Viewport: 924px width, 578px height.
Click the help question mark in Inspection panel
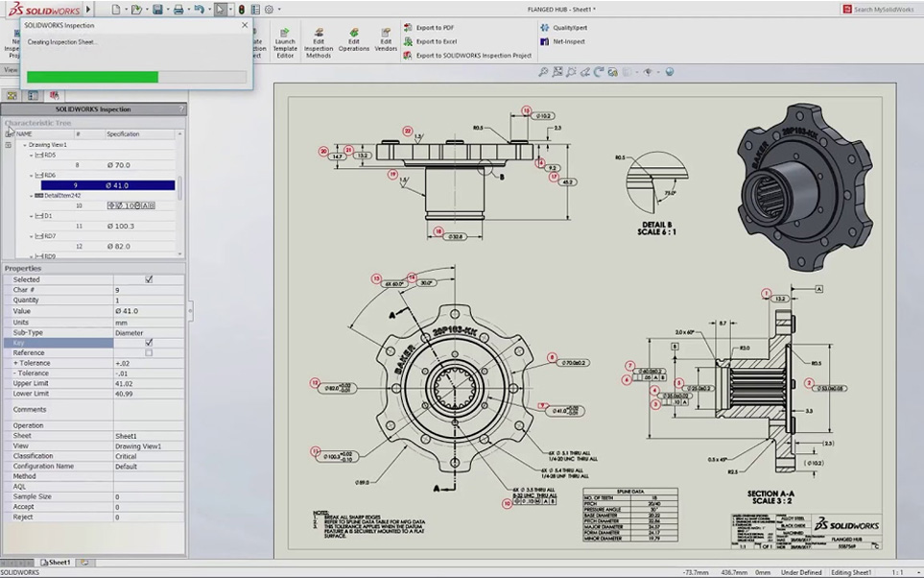181,109
